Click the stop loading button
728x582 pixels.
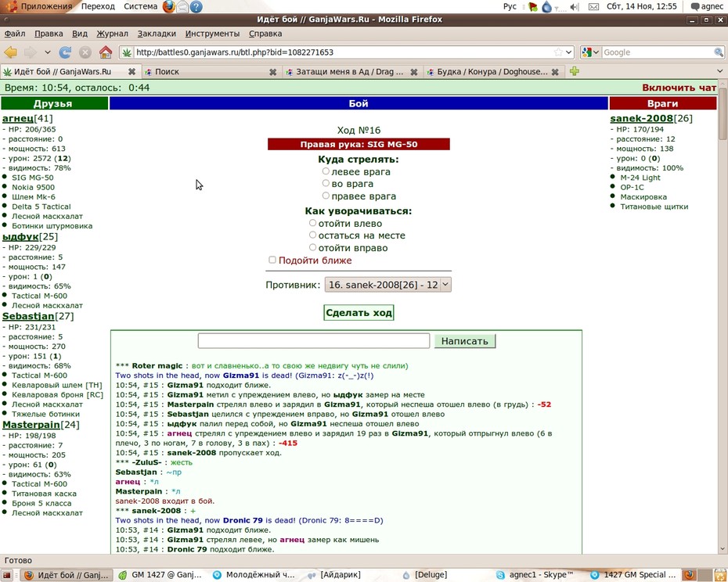85,52
